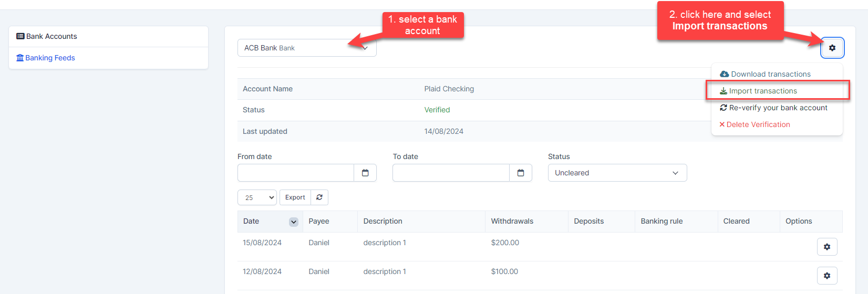868x294 pixels.
Task: Choose Download transactions menu item
Action: click(x=770, y=74)
